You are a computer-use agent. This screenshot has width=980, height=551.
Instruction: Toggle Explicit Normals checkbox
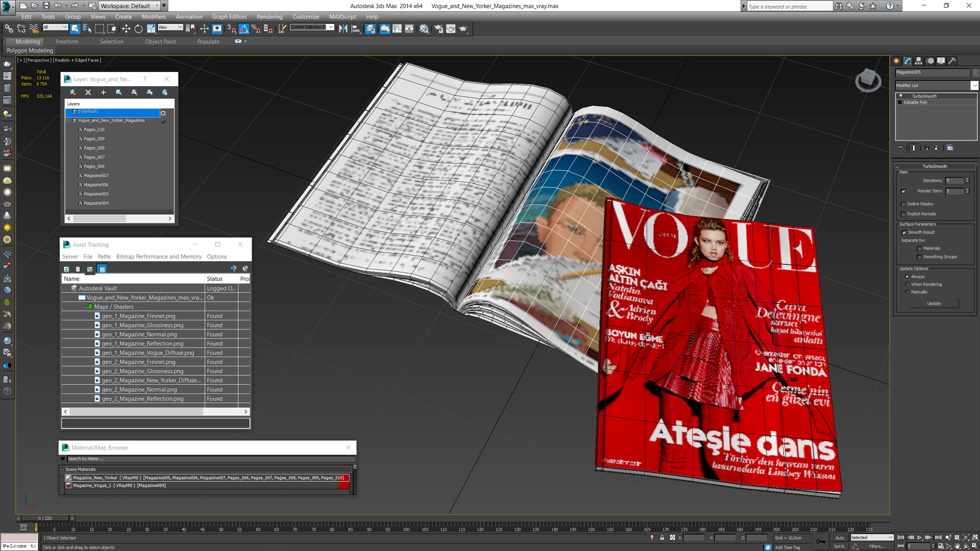(x=903, y=214)
